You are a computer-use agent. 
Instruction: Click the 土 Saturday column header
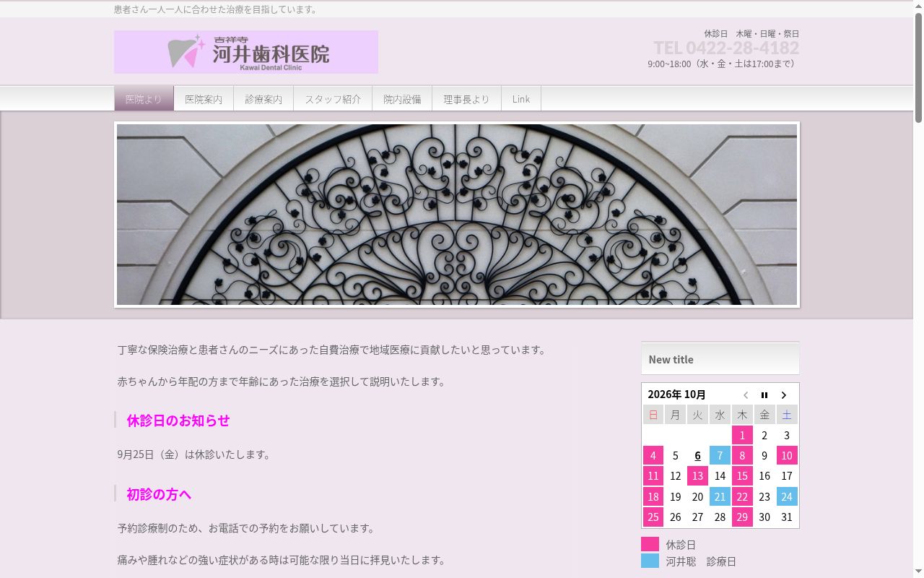tap(787, 415)
